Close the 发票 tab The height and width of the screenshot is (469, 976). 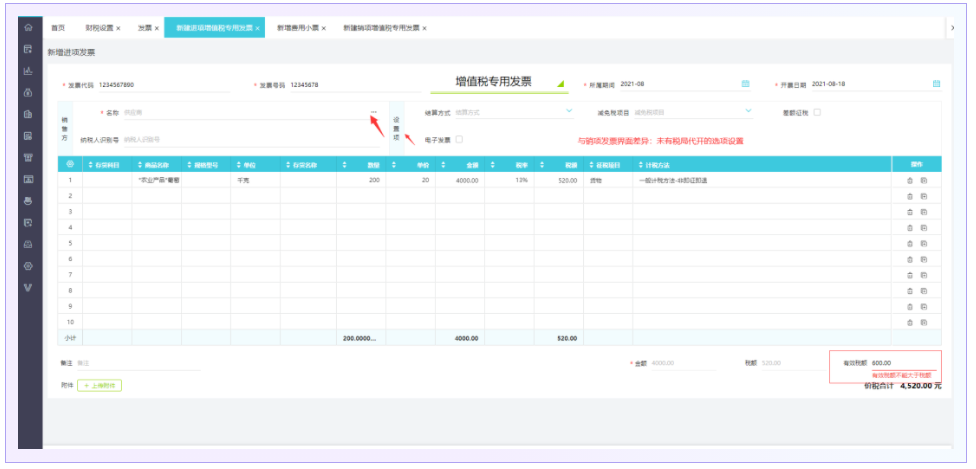(157, 28)
